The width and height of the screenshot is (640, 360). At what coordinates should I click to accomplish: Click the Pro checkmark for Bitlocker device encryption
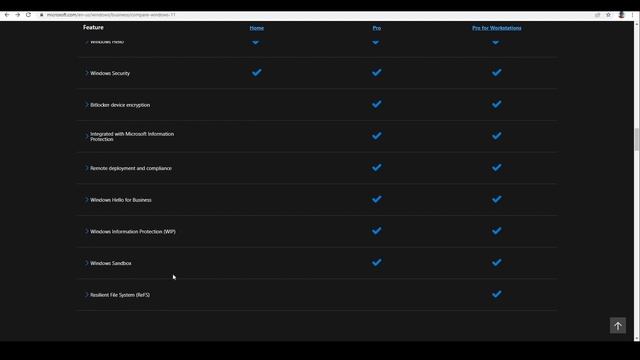tap(376, 104)
